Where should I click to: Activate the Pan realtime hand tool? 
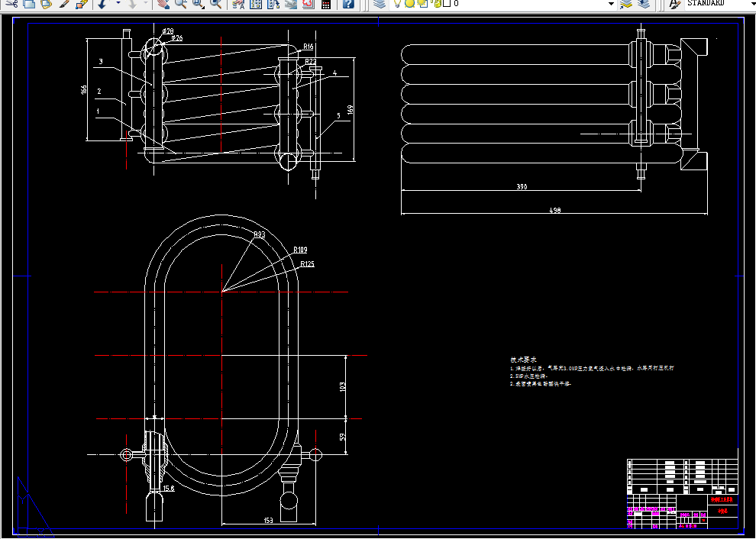[x=163, y=4]
